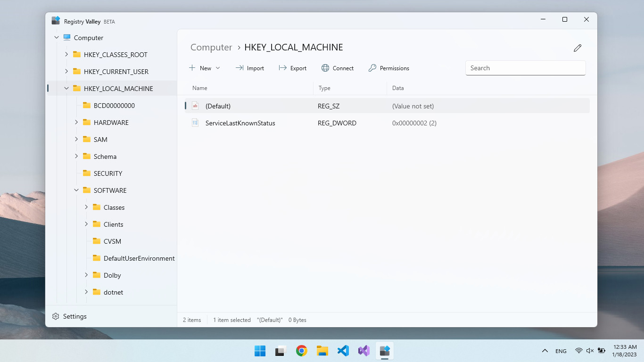
Task: Open Google Chrome from taskbar
Action: [x=302, y=351]
